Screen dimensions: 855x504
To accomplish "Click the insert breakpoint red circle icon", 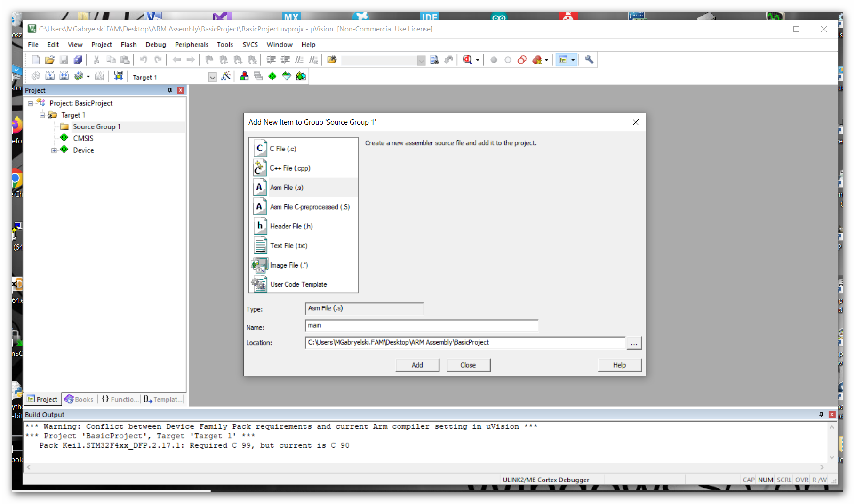I will click(x=494, y=60).
